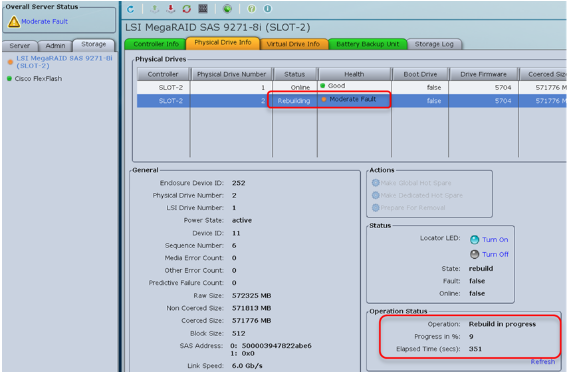Sort by the Drive Firmware column header
The width and height of the screenshot is (569, 375).
[x=483, y=74]
